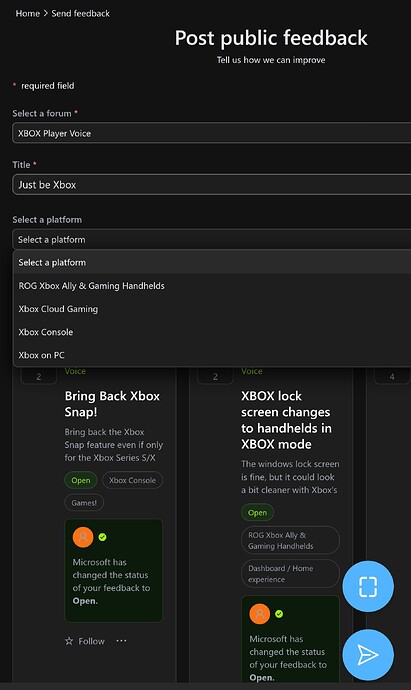The height and width of the screenshot is (690, 411).
Task: Click vote count 4 on the cut-off card
Action: point(392,377)
